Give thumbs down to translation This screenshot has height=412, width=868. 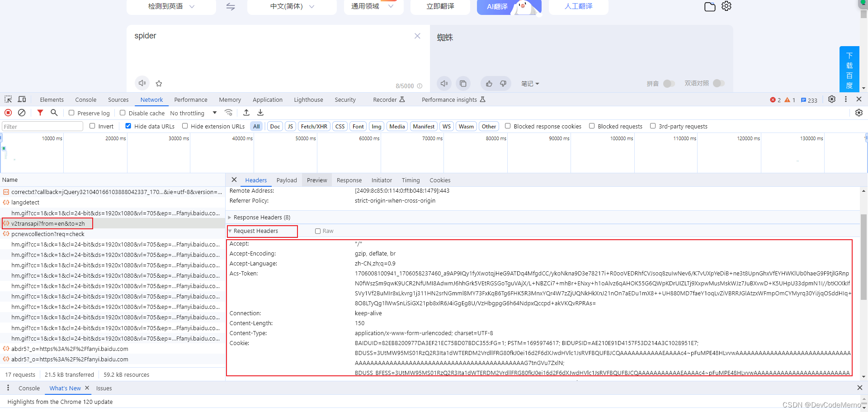[503, 83]
